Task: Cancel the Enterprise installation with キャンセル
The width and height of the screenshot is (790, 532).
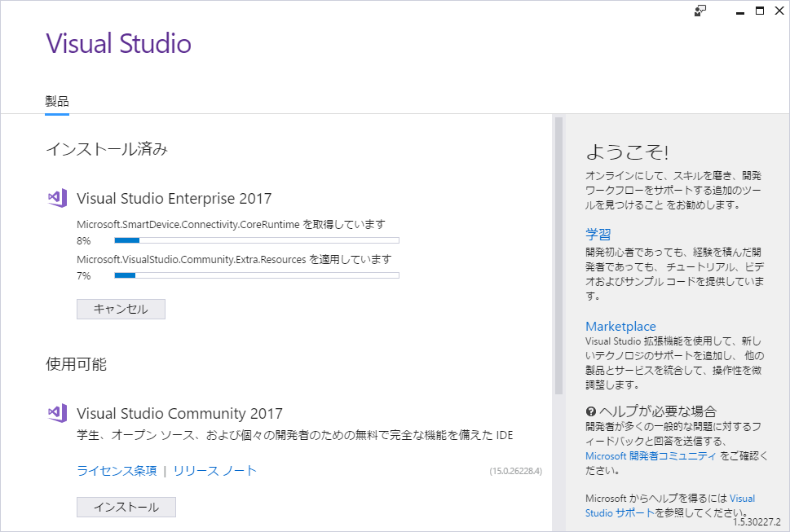Action: (121, 309)
